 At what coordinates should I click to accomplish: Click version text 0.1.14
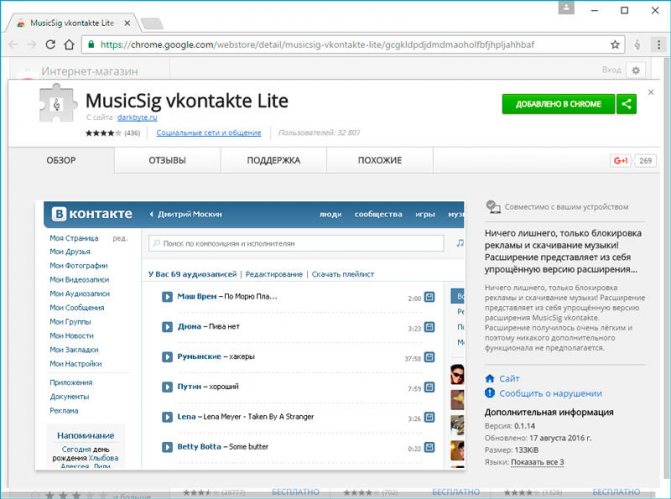click(525, 426)
